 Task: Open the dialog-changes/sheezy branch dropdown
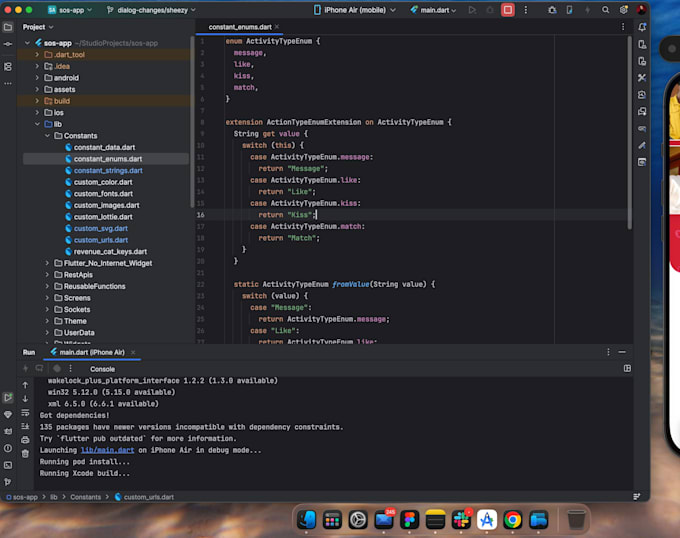pyautogui.click(x=151, y=10)
